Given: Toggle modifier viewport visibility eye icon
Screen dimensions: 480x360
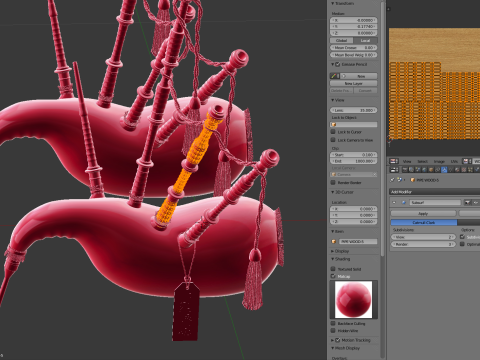Looking at the screenshot, I should pyautogui.click(x=476, y=203).
